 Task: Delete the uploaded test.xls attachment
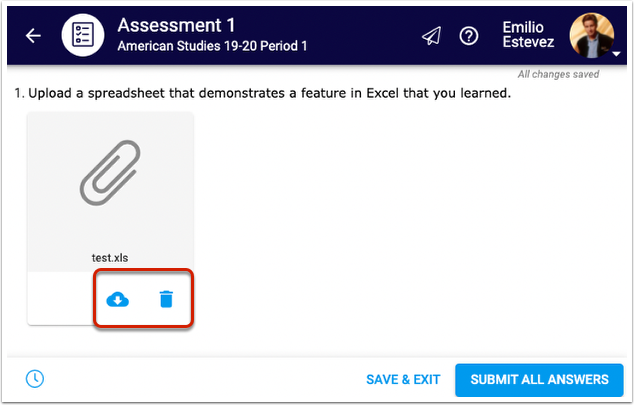166,298
